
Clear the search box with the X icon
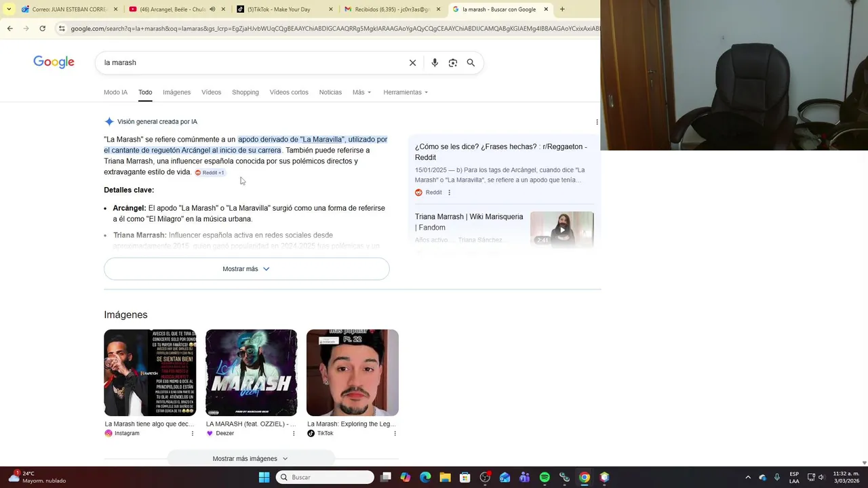[x=412, y=62]
